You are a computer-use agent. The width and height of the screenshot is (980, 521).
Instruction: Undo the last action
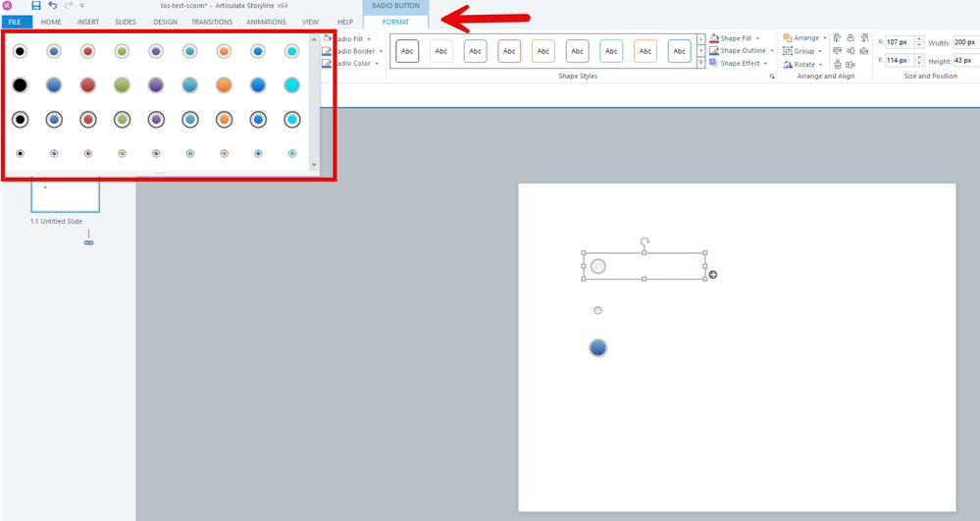53,6
